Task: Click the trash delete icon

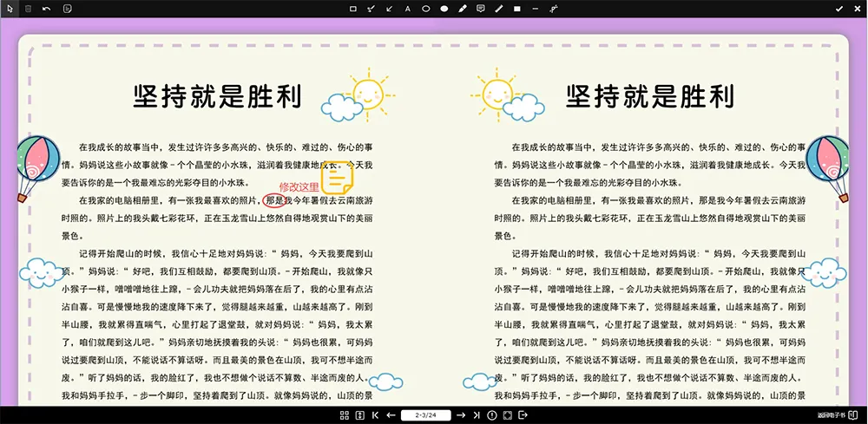Action: pyautogui.click(x=29, y=9)
